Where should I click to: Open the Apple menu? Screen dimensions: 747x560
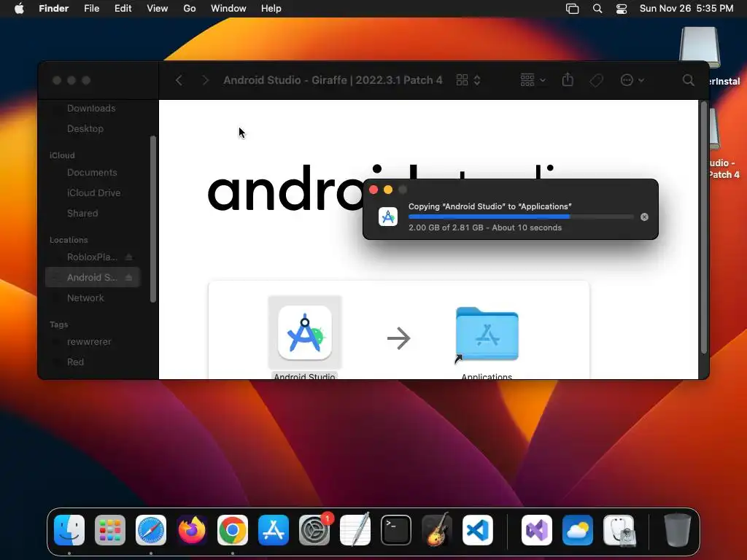pos(19,9)
